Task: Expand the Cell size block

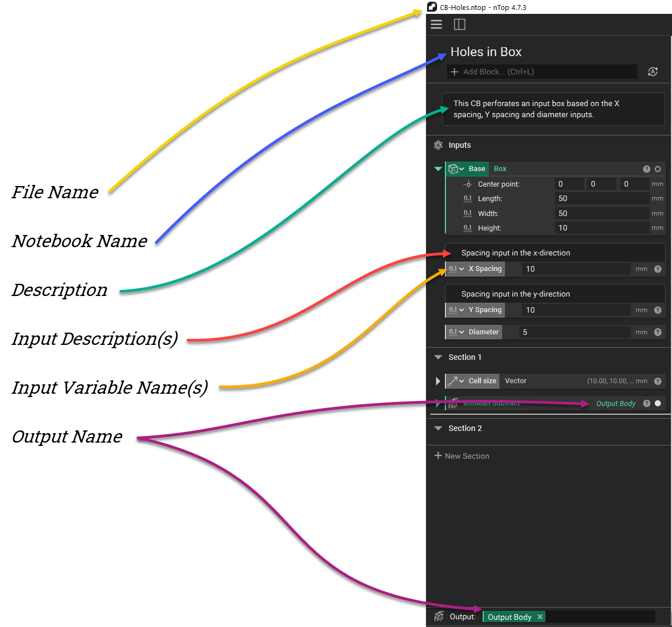Action: (x=438, y=381)
